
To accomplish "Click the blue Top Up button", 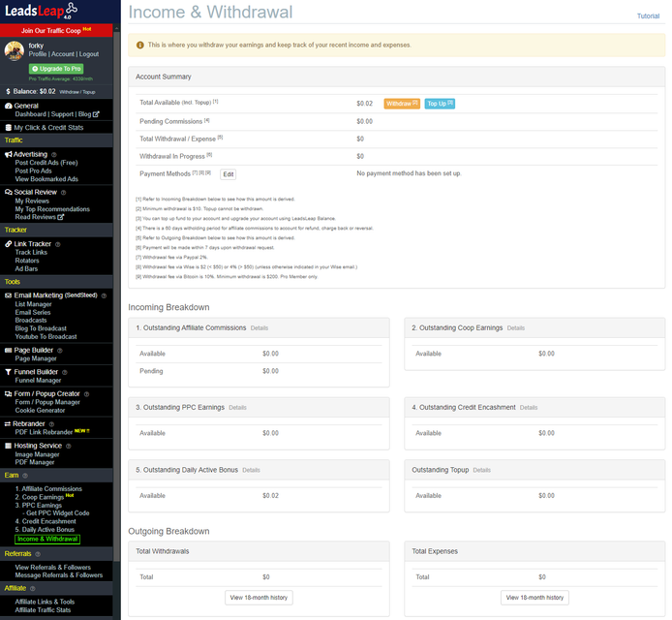I will pos(439,103).
